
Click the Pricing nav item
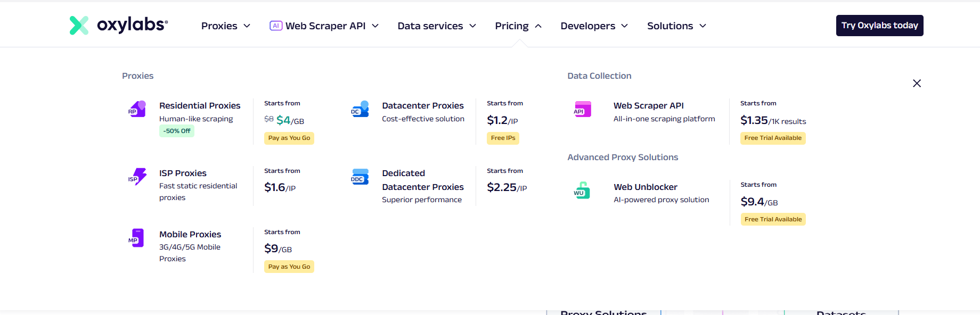click(x=518, y=26)
